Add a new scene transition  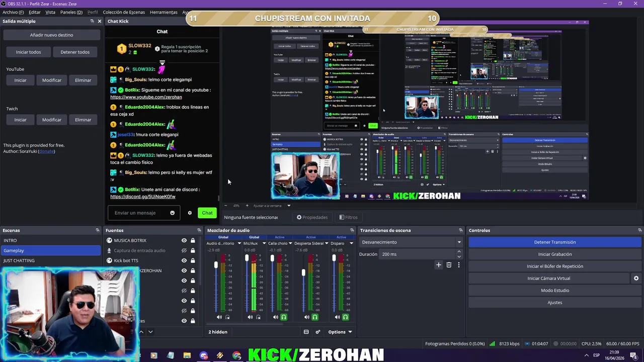(439, 265)
